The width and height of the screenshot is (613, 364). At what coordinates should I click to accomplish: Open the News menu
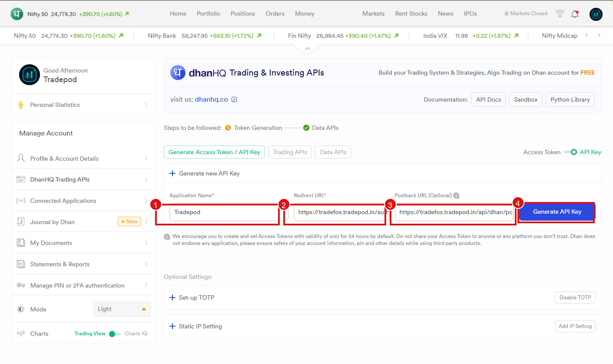(446, 13)
